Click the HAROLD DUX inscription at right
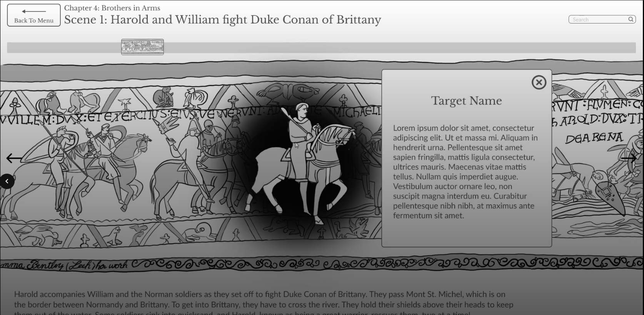This screenshot has height=315, width=644. (596, 120)
